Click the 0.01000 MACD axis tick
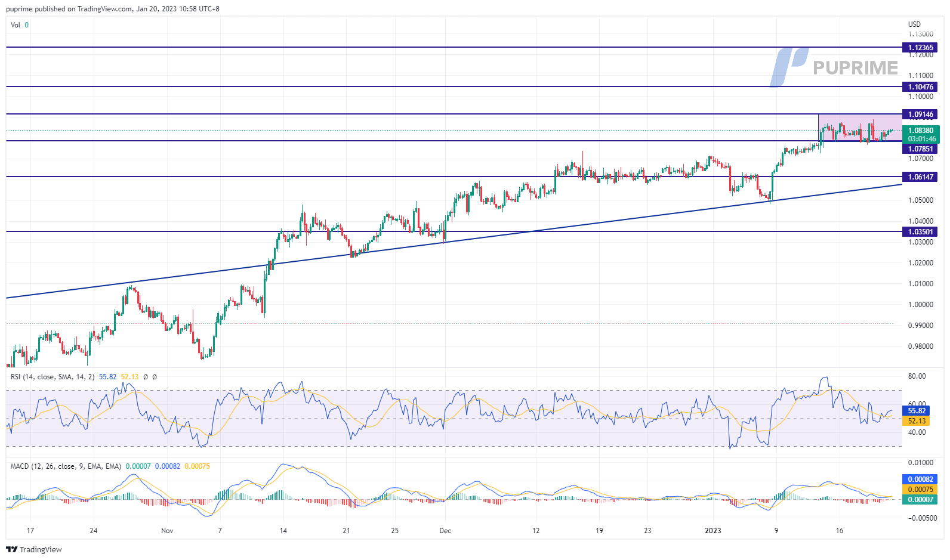Screen dimensions: 950x560 pos(921,463)
